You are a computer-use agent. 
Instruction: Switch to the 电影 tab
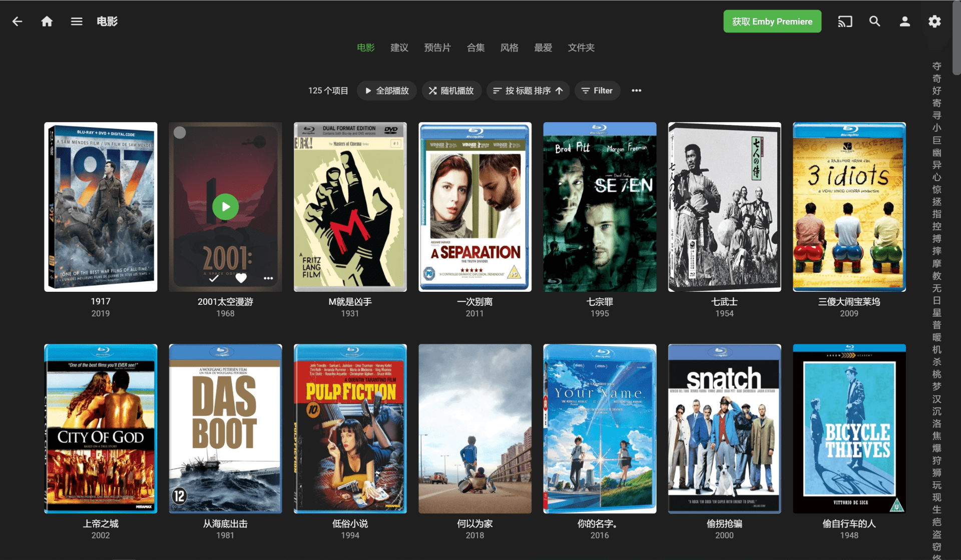point(366,48)
